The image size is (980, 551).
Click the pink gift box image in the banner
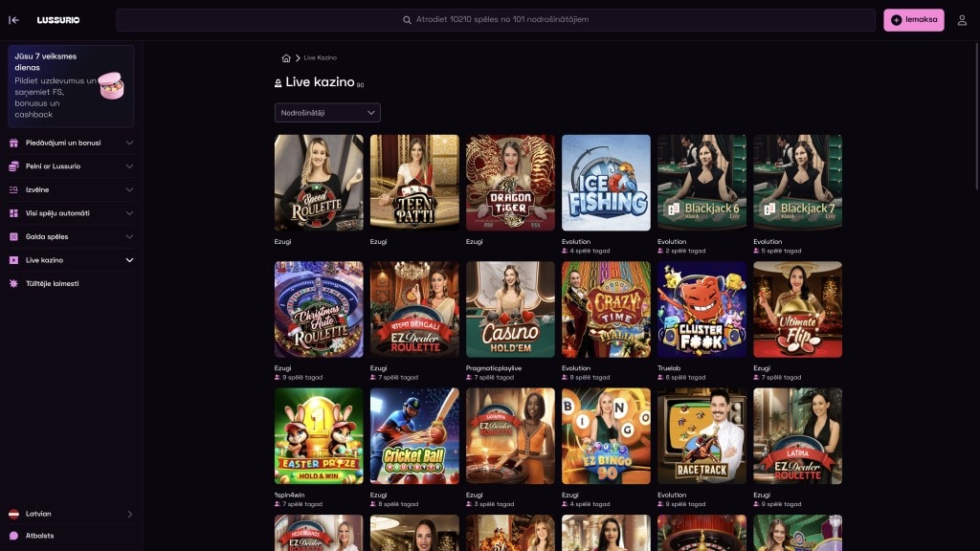pyautogui.click(x=111, y=85)
